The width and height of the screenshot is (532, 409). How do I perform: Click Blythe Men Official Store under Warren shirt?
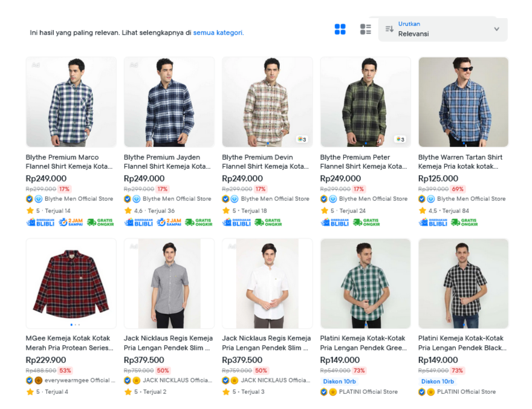tap(472, 199)
